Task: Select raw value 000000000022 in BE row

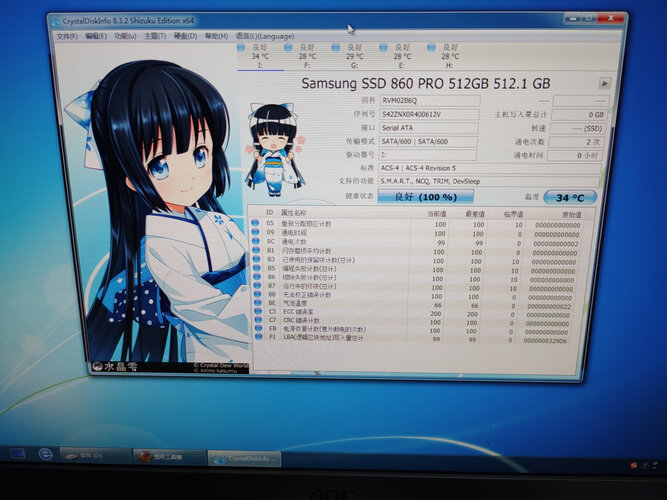Action: [x=549, y=307]
